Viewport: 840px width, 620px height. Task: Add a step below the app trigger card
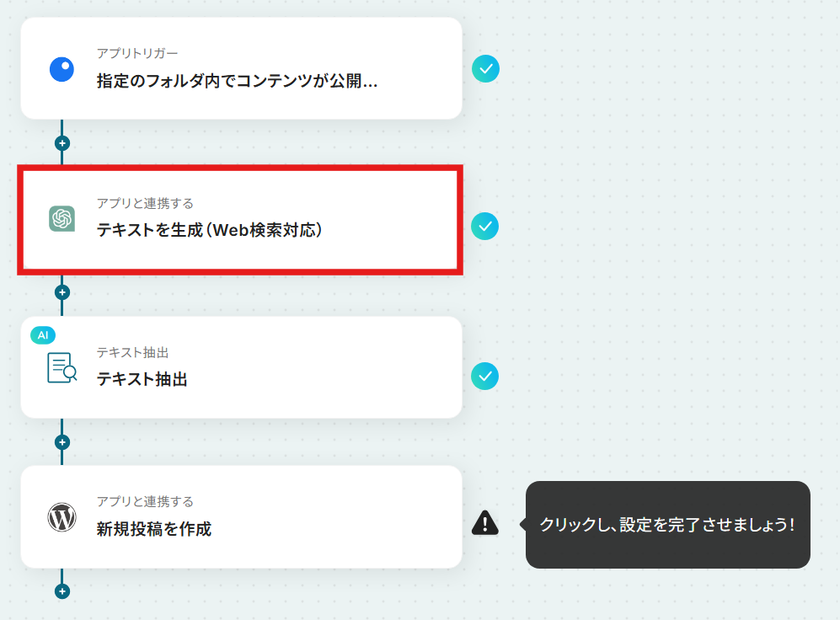click(x=62, y=143)
